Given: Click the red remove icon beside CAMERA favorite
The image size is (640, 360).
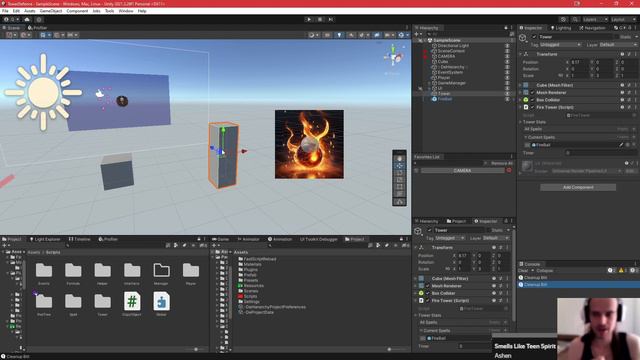Looking at the screenshot, I should [x=509, y=170].
